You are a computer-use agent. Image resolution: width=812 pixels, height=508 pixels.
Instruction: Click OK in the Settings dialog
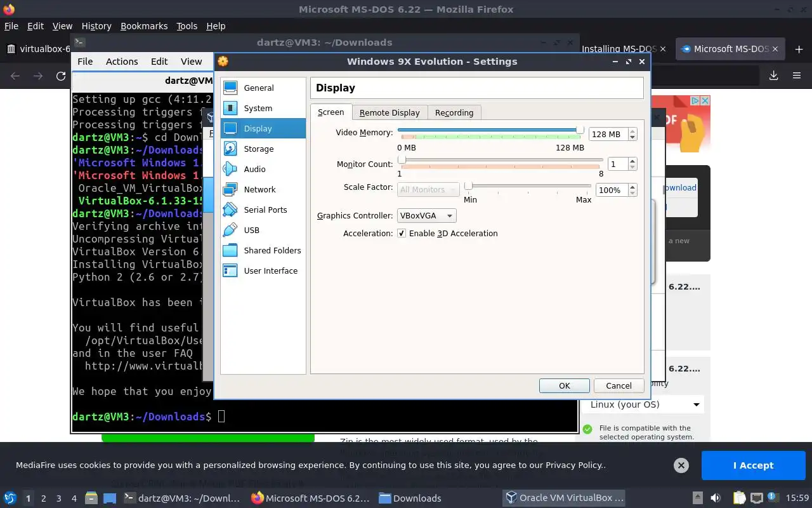[565, 385]
